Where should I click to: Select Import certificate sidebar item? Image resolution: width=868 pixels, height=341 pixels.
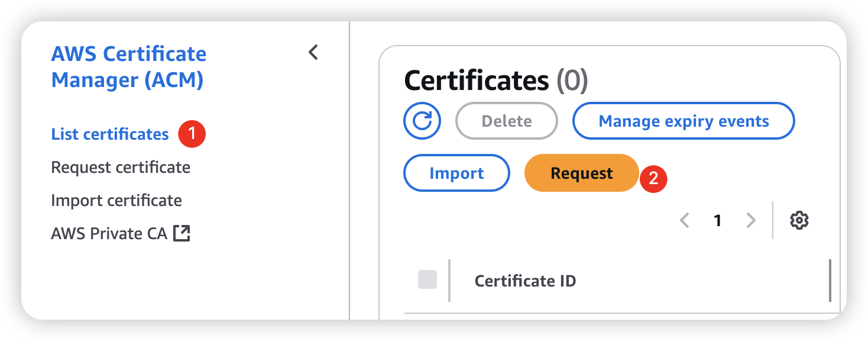click(x=116, y=200)
